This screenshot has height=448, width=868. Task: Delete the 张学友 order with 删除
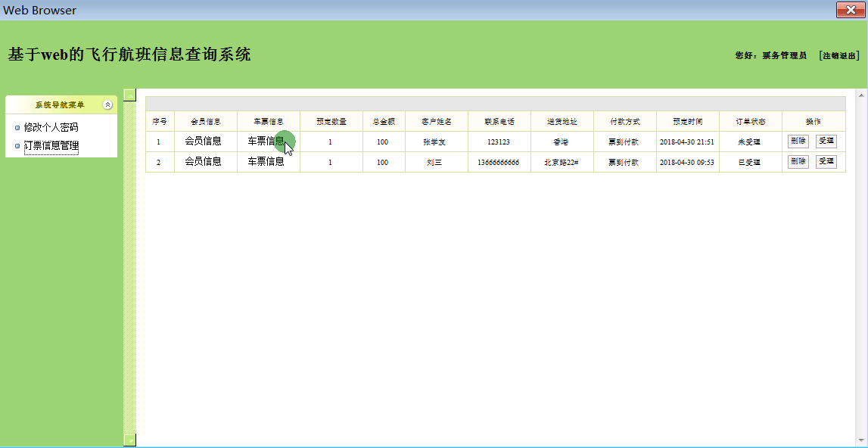pyautogui.click(x=798, y=142)
